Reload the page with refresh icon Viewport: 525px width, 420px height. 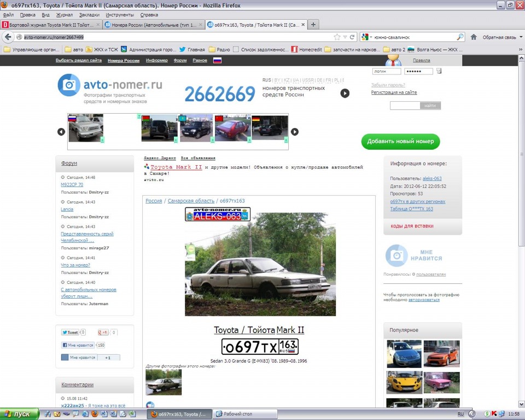click(352, 37)
